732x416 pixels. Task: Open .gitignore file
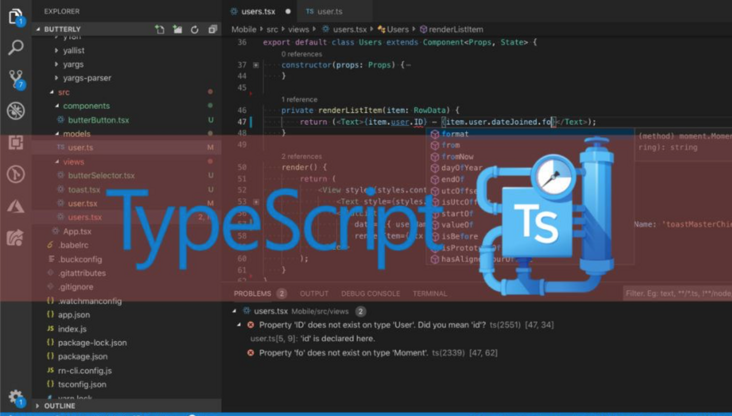click(76, 287)
